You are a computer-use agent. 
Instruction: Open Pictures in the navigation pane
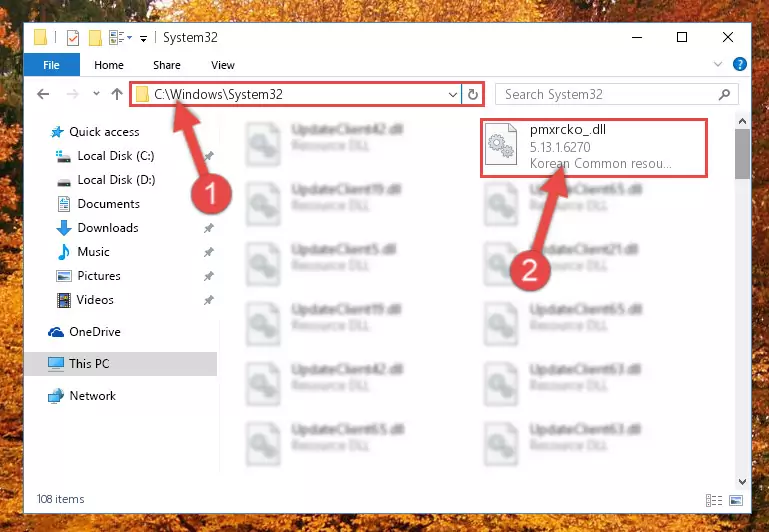click(x=99, y=276)
